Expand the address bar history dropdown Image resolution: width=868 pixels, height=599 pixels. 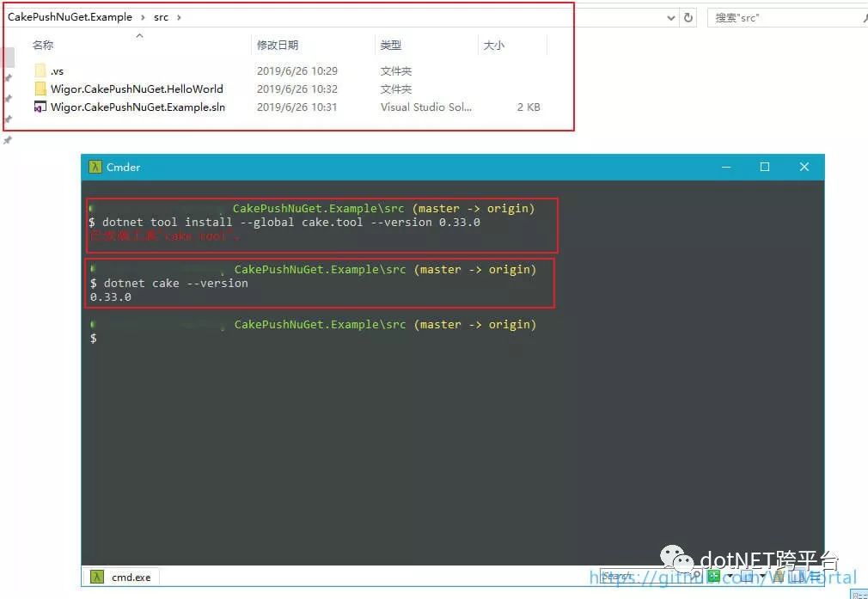[x=671, y=18]
